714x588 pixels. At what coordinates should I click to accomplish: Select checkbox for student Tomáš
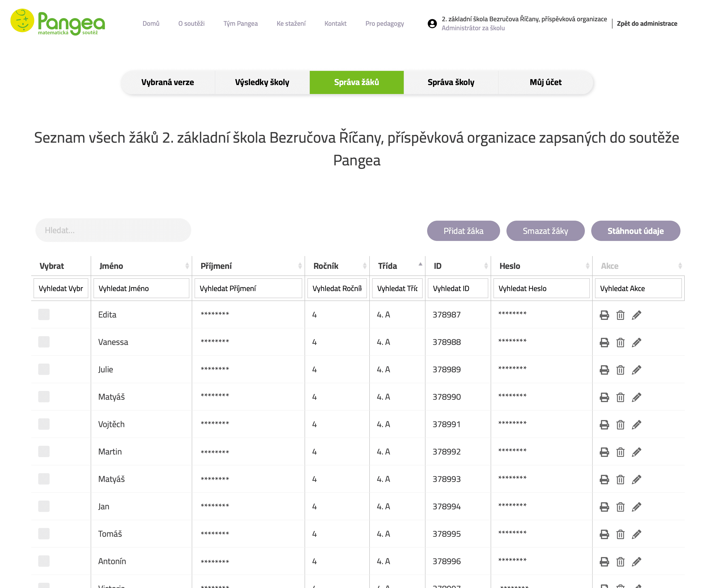pyautogui.click(x=44, y=534)
